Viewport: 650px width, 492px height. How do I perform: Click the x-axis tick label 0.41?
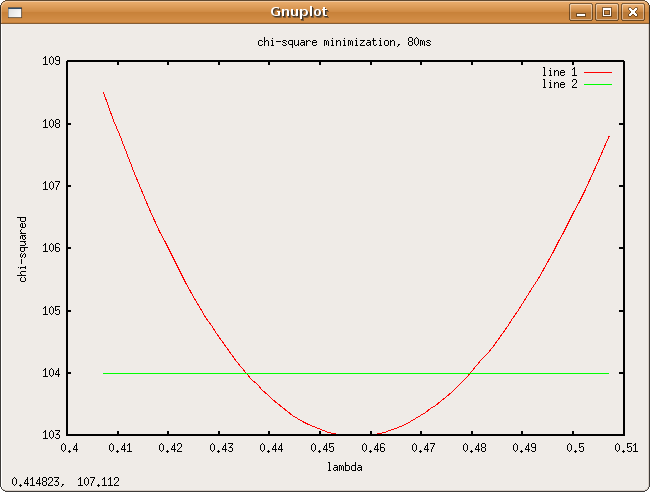pyautogui.click(x=120, y=448)
